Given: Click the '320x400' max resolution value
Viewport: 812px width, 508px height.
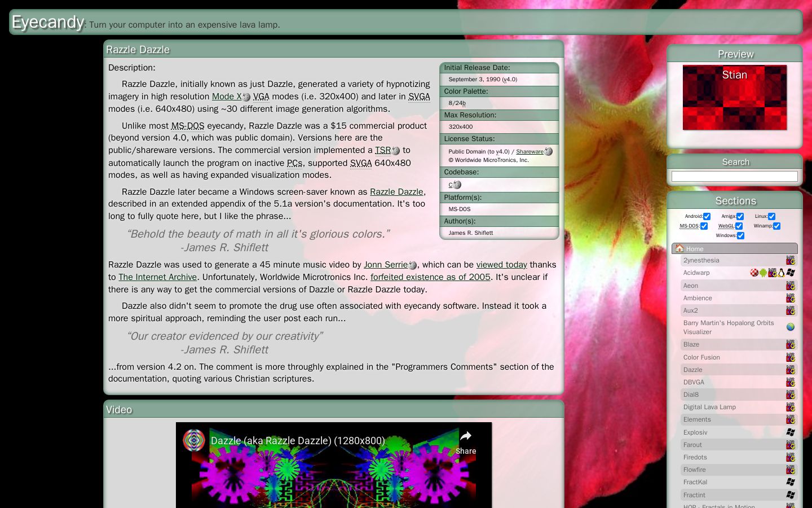Looking at the screenshot, I should 461,127.
